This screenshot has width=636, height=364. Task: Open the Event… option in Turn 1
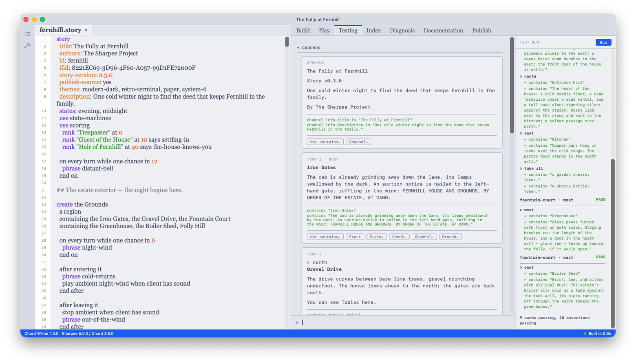tap(399, 237)
